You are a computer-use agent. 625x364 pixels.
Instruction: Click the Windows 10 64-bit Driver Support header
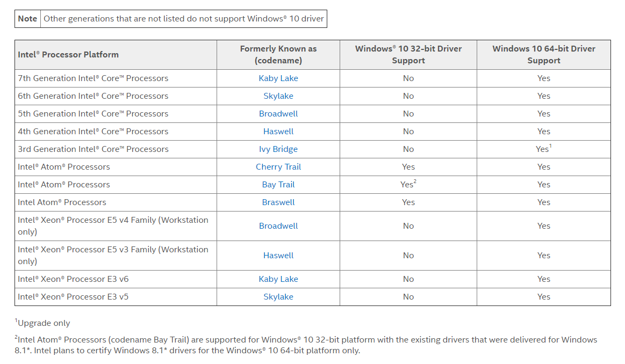click(543, 54)
